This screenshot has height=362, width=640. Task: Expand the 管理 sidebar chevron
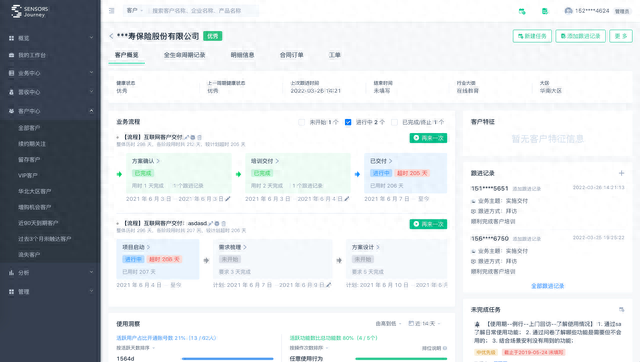click(x=91, y=291)
